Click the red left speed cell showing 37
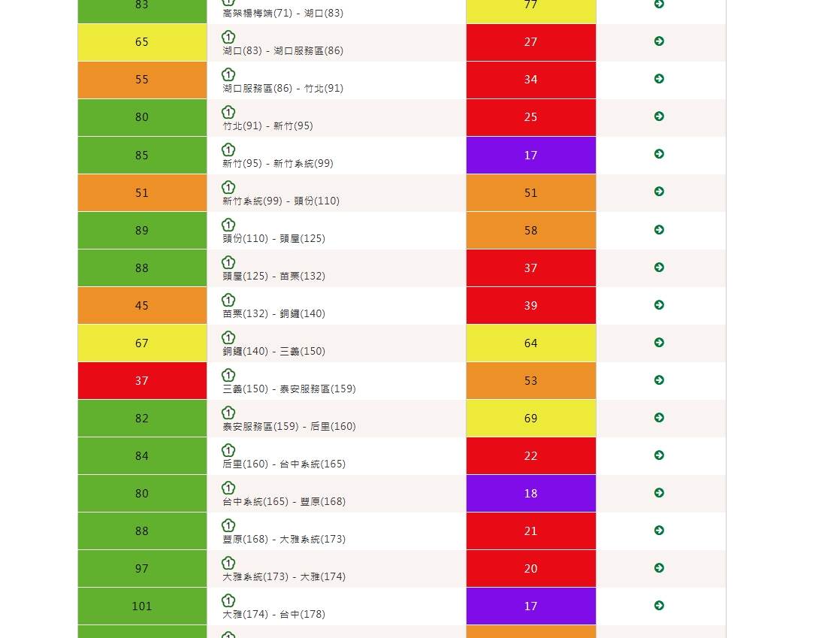The width and height of the screenshot is (840, 638). click(x=142, y=381)
